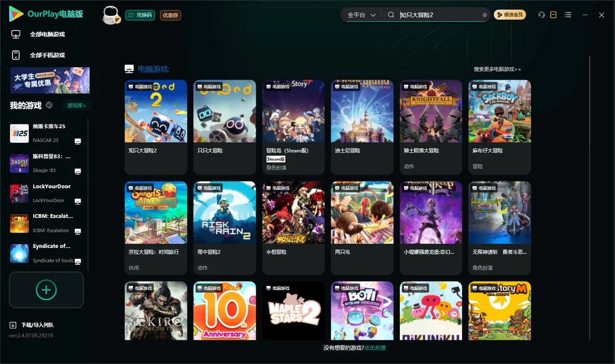Screen dimensions: 615x364
Task: Open the 只只大冒险 game card
Action: point(224,127)
